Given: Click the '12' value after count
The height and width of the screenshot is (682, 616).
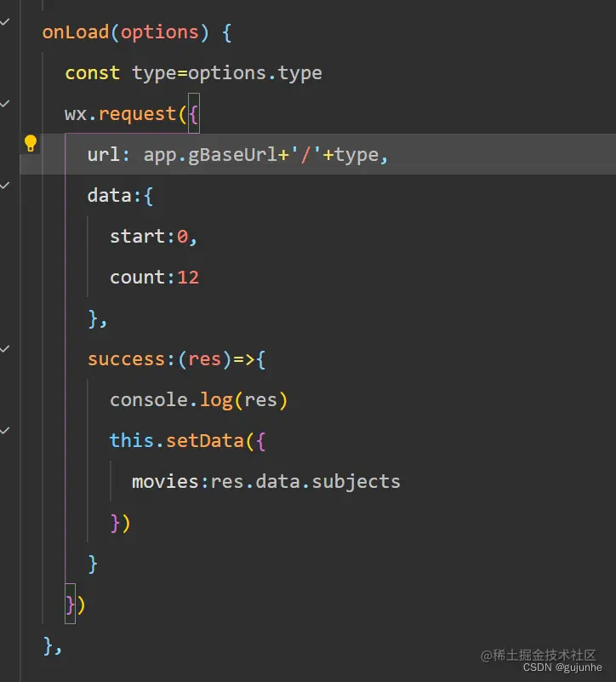Looking at the screenshot, I should click(x=188, y=278).
